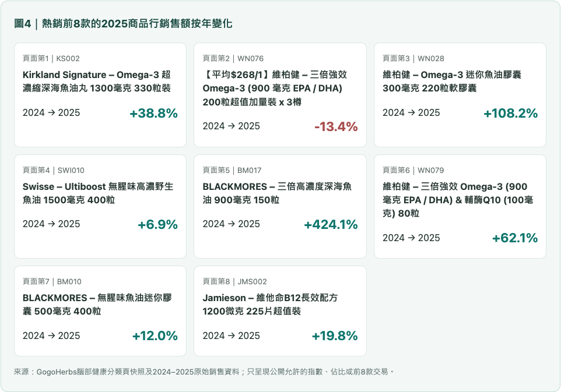Image resolution: width=561 pixels, height=392 pixels.
Task: Click 2024 → 2025 in the SWI010 card
Action: [x=51, y=224]
